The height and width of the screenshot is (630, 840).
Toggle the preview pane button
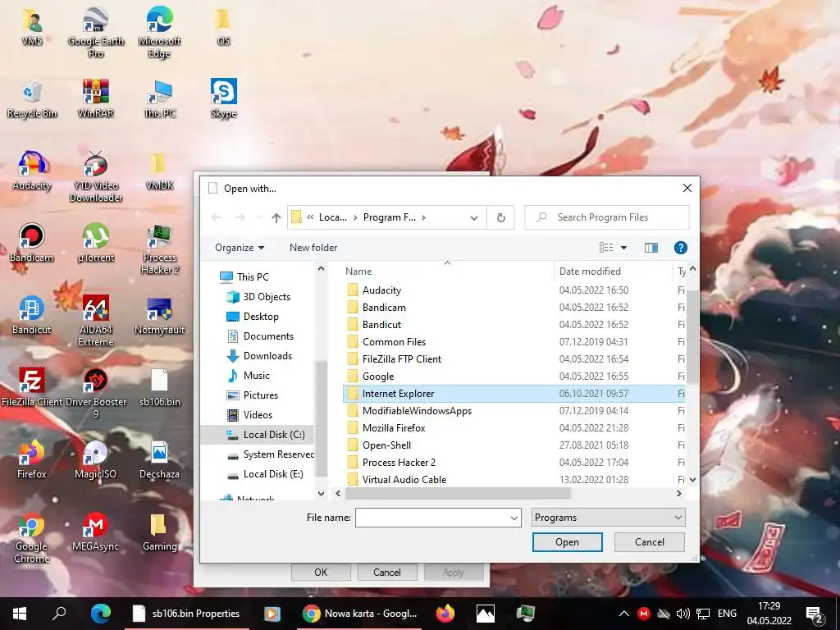click(651, 248)
